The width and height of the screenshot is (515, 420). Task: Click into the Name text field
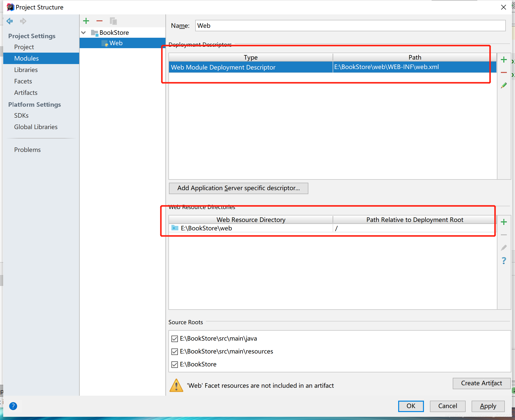350,26
